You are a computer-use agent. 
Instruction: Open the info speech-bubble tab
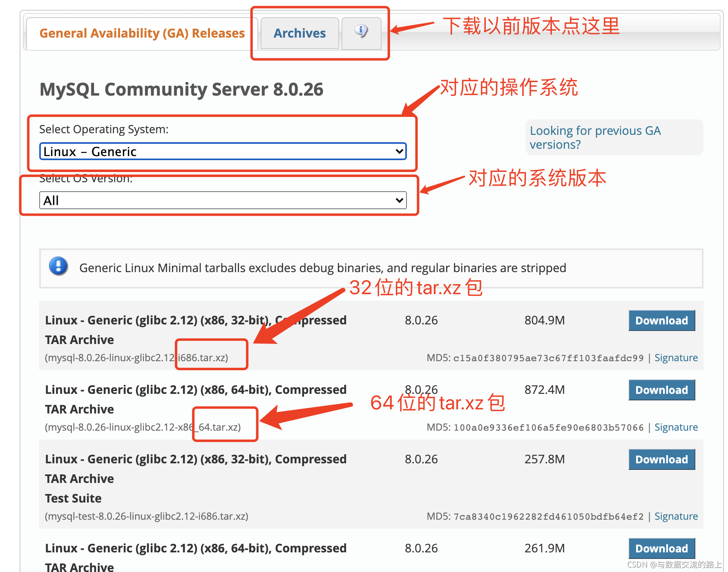point(361,33)
